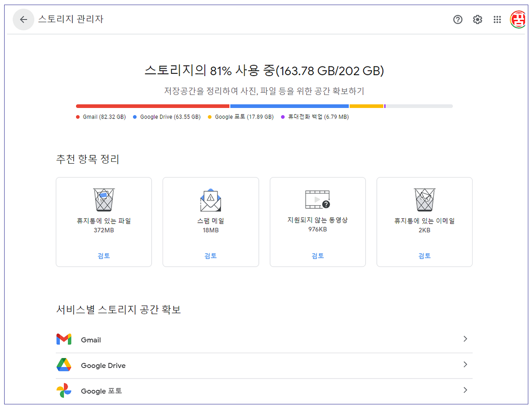Click the Google Drive logo icon

(x=64, y=364)
